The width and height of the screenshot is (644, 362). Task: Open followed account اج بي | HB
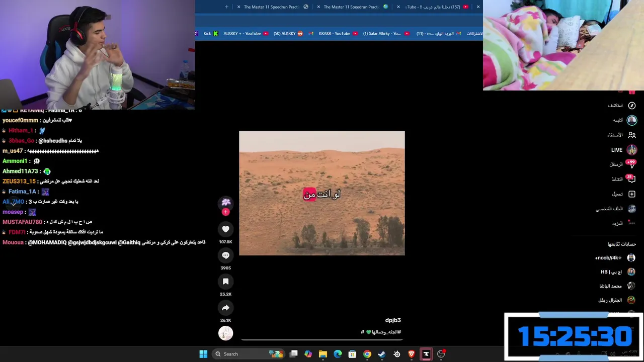(x=618, y=272)
